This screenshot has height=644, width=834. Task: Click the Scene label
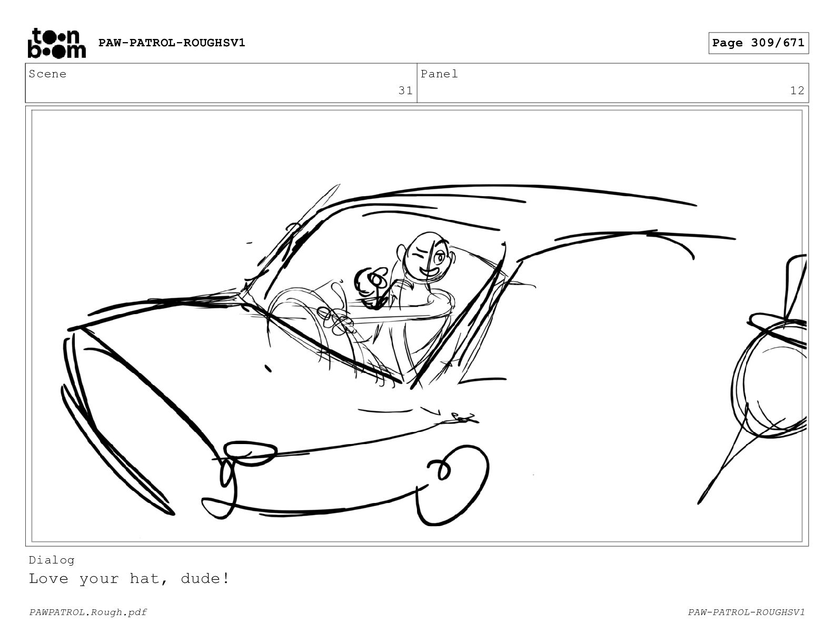click(47, 74)
